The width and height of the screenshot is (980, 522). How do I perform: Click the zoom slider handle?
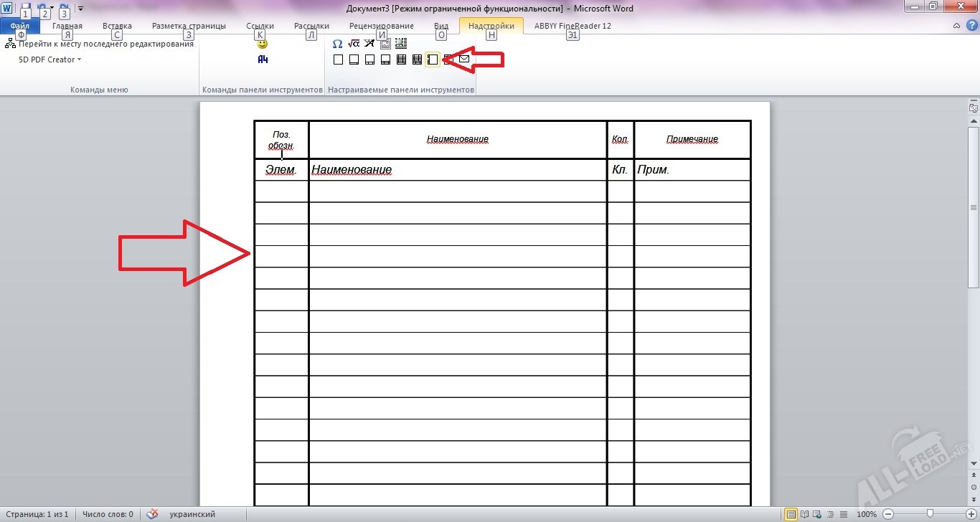[x=930, y=514]
